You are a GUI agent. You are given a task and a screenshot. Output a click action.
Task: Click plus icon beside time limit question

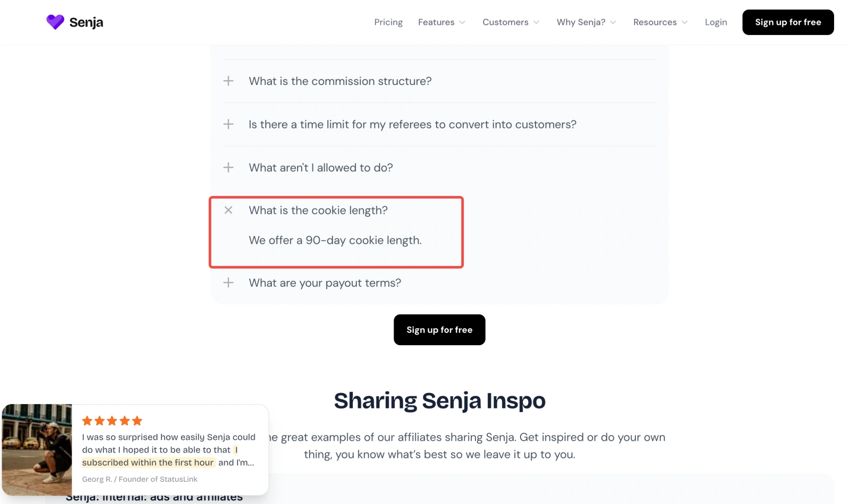click(x=228, y=124)
